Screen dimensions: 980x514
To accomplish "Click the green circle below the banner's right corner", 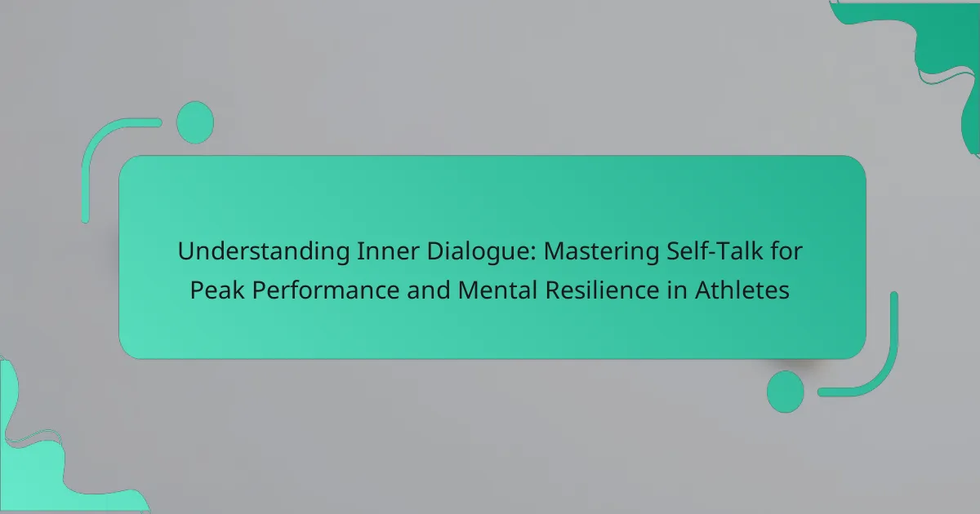I will [785, 391].
